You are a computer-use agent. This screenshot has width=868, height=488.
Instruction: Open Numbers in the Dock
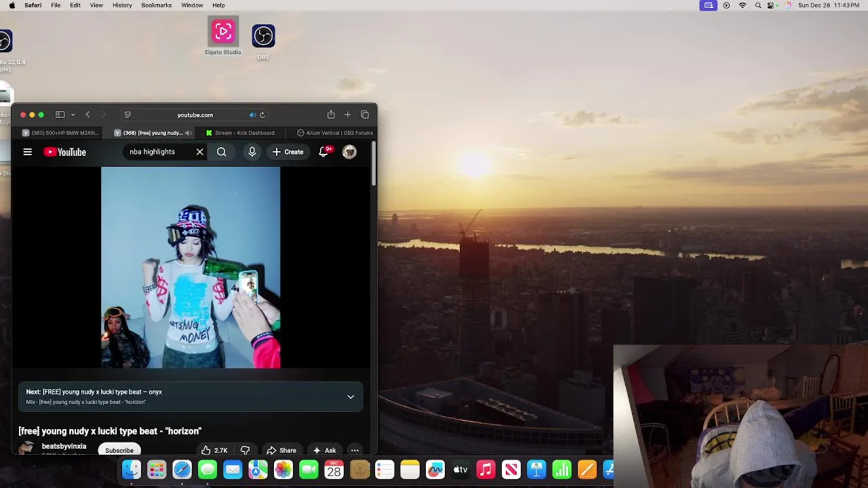[x=561, y=470]
